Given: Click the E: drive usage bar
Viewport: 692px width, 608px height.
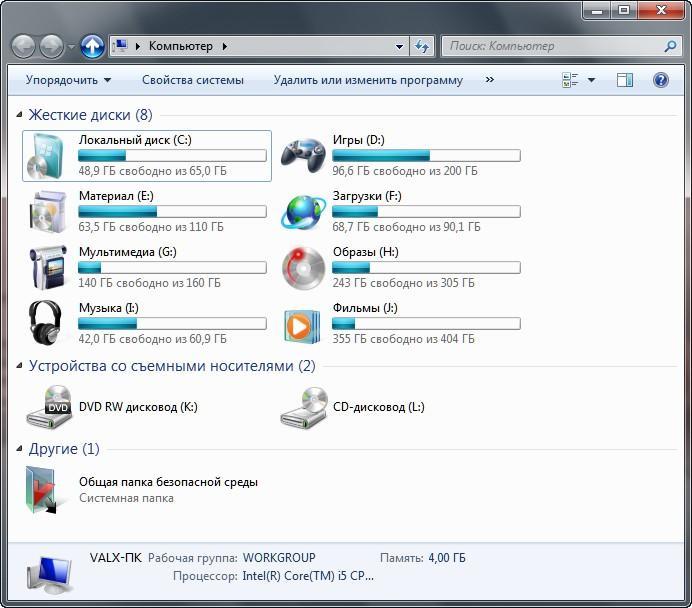Looking at the screenshot, I should point(172,211).
